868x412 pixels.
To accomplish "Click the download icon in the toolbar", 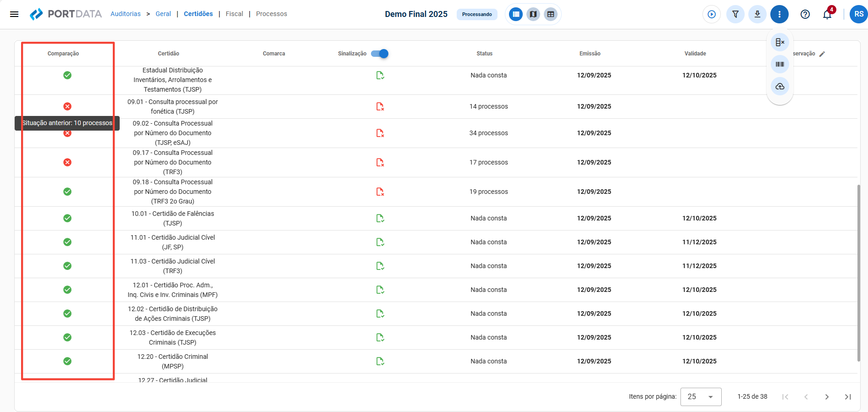I will tap(757, 14).
